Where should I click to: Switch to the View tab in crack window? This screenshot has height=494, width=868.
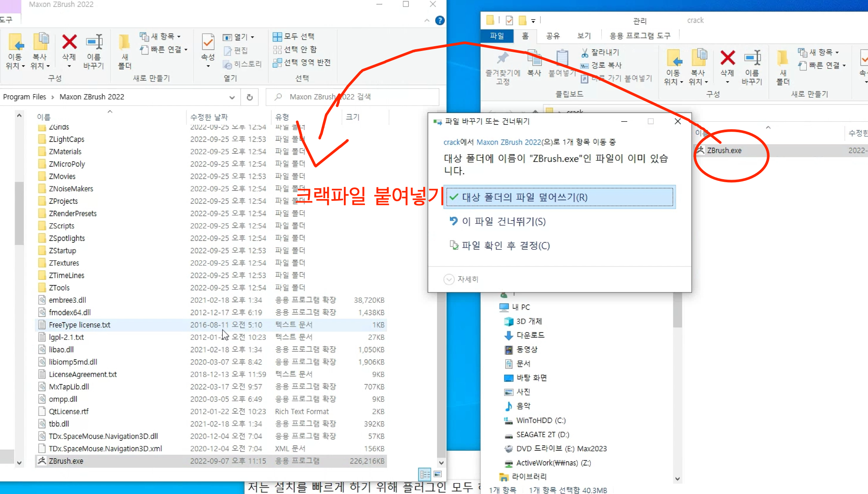tap(584, 36)
